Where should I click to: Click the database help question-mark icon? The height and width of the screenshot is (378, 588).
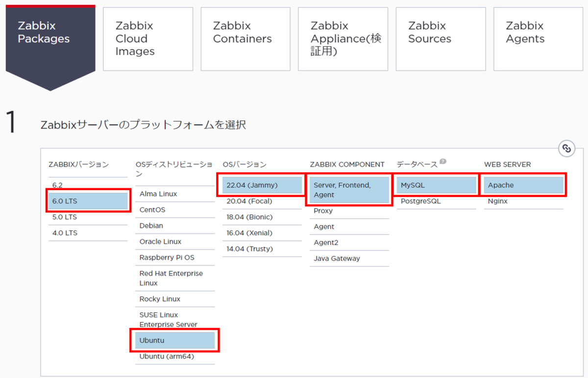[x=443, y=161]
